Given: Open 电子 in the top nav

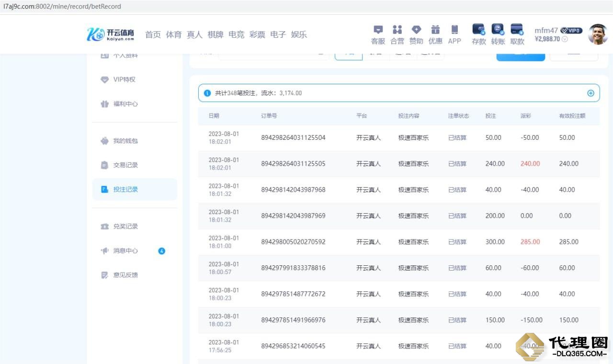Looking at the screenshot, I should [x=278, y=34].
